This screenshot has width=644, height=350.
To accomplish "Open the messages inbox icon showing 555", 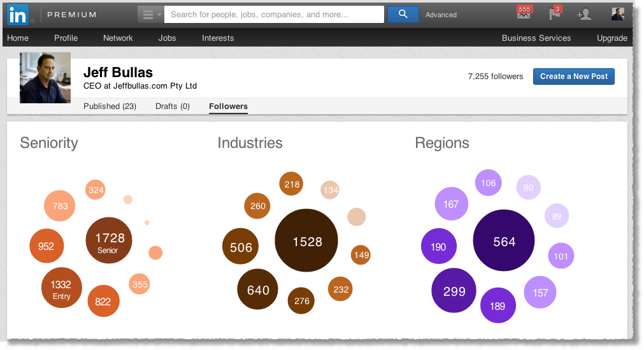I will point(524,13).
